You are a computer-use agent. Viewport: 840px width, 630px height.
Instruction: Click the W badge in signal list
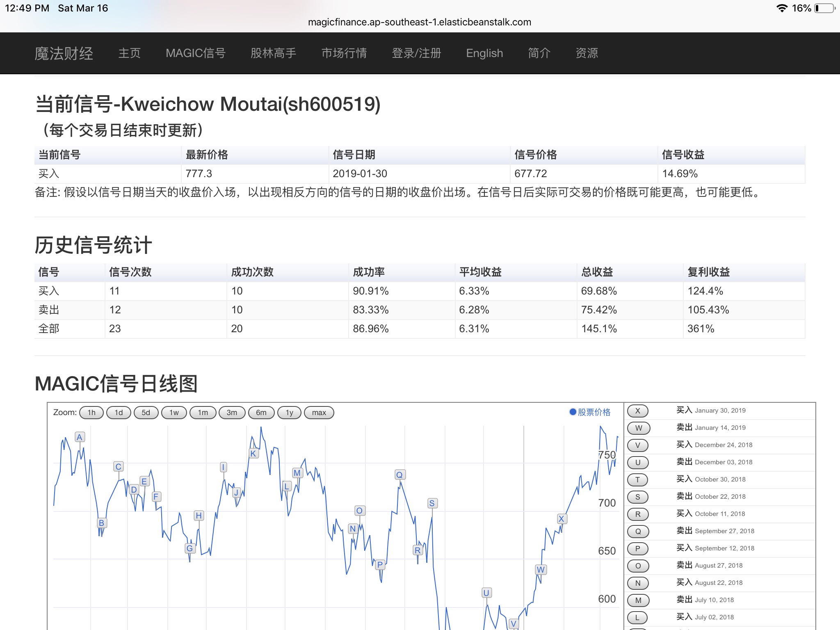click(x=639, y=428)
